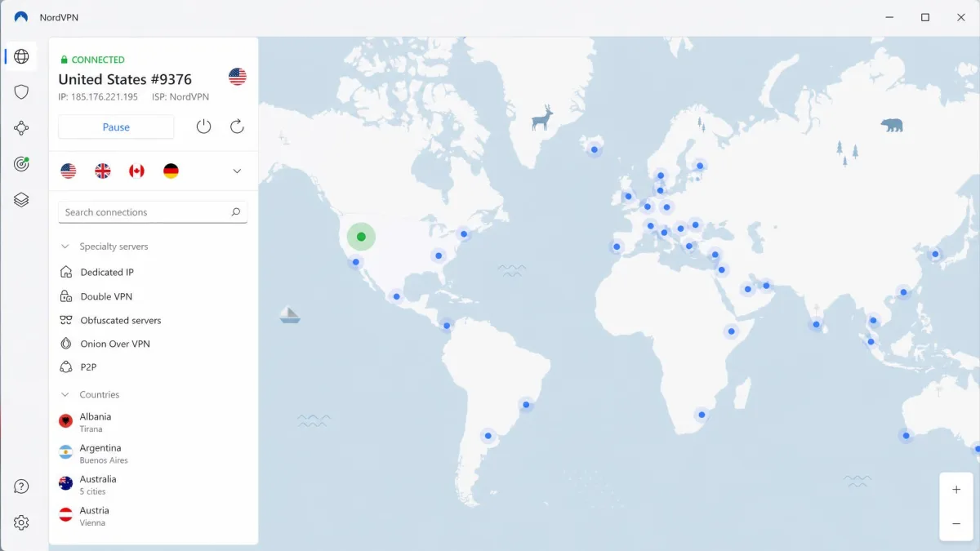
Task: Open the target radar icon in sidebar
Action: (x=21, y=164)
